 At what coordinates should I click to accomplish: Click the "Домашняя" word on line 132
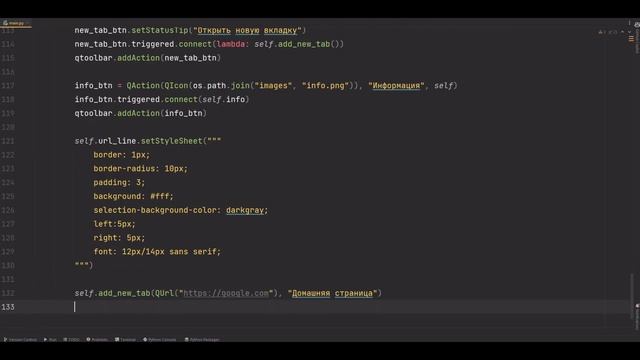pos(311,293)
